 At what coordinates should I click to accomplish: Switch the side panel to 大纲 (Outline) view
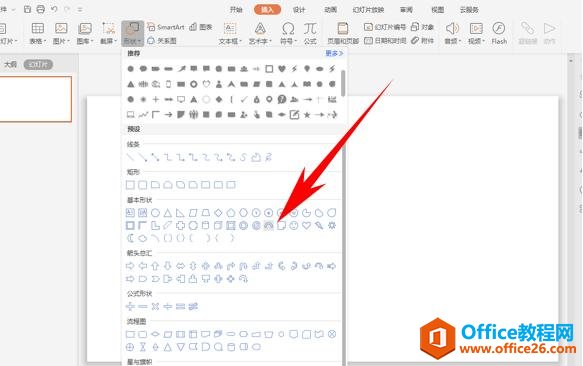(10, 64)
